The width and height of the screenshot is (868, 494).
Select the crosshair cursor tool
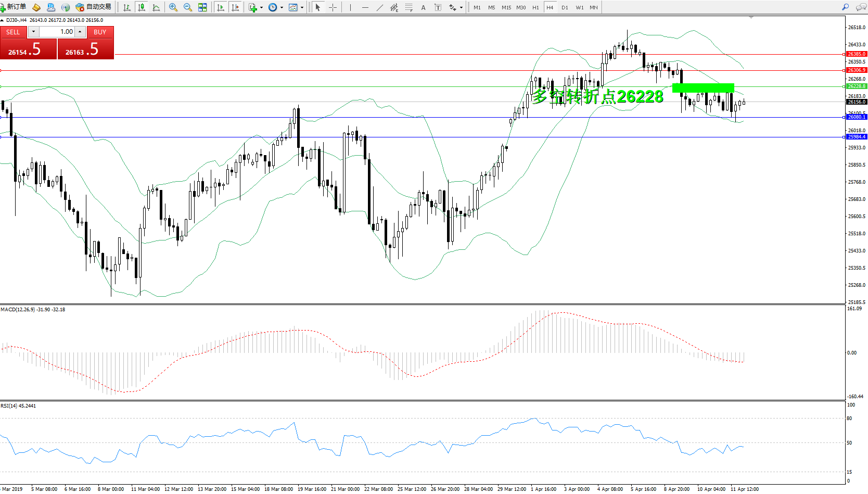click(x=333, y=7)
